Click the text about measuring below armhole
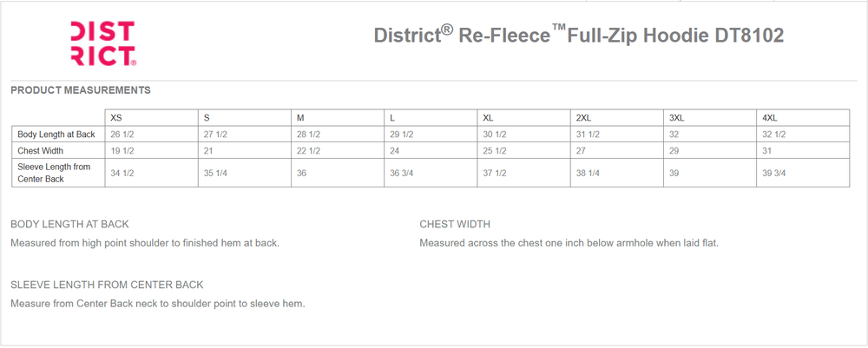This screenshot has height=348, width=868. point(569,243)
